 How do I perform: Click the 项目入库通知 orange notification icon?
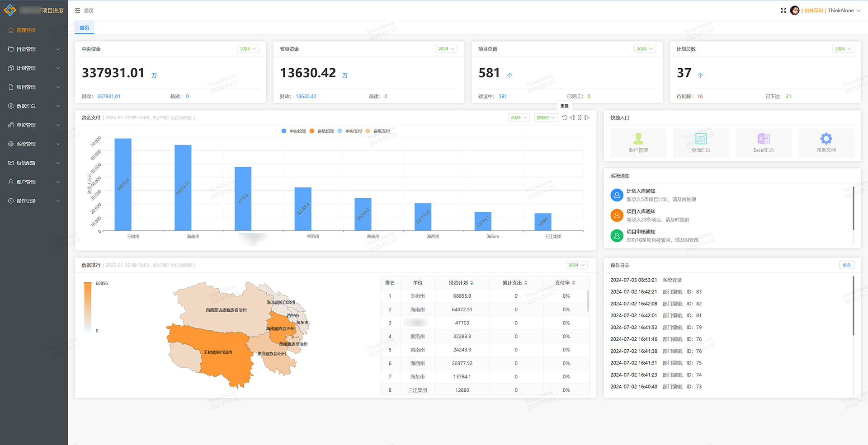tap(617, 215)
